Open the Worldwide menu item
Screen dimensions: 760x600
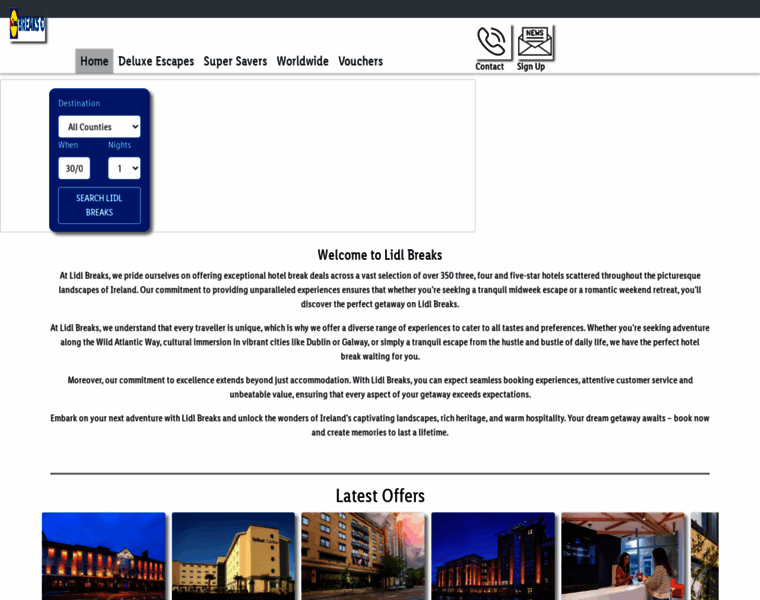coord(302,61)
